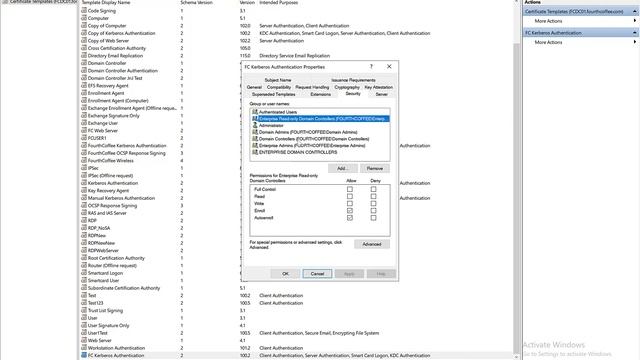Sort by Template Display Name column header
Image resolution: width=640 pixels, height=360 pixels.
106,2
